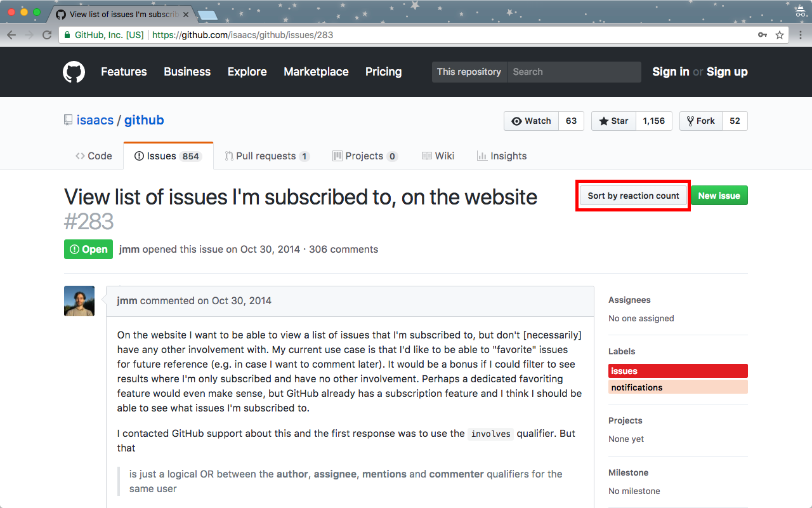Viewport: 812px width, 508px height.
Task: Click the bookmark star in the address bar
Action: coord(779,35)
